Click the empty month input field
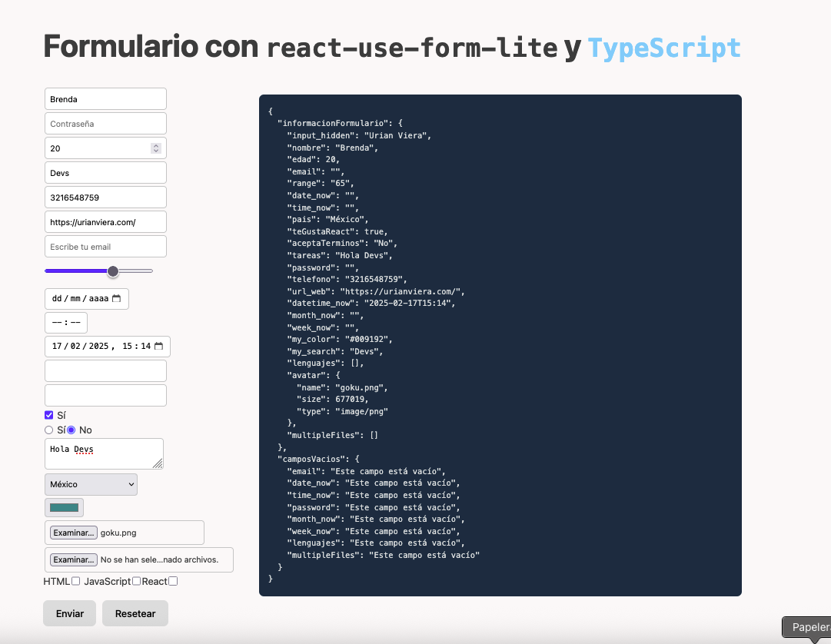 (105, 370)
